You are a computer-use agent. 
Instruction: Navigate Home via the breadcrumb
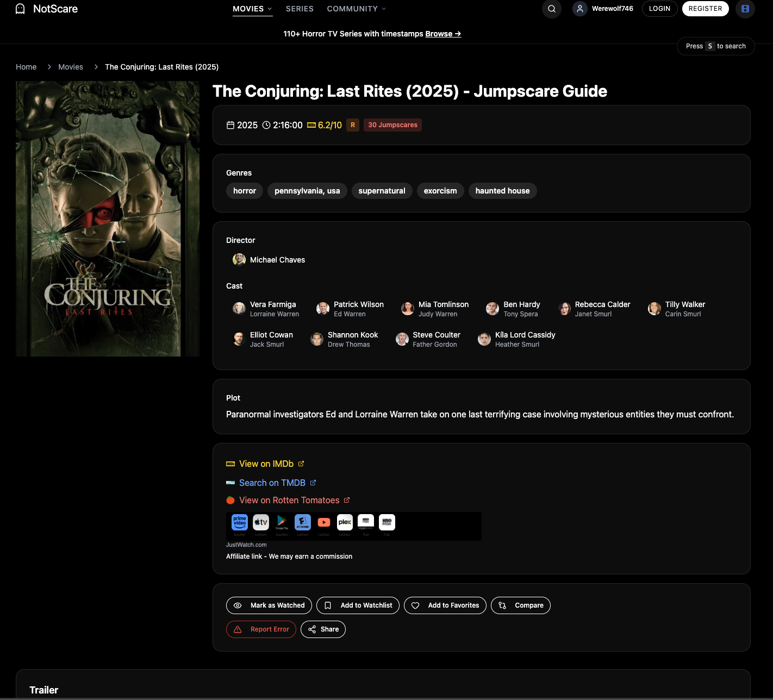[26, 66]
